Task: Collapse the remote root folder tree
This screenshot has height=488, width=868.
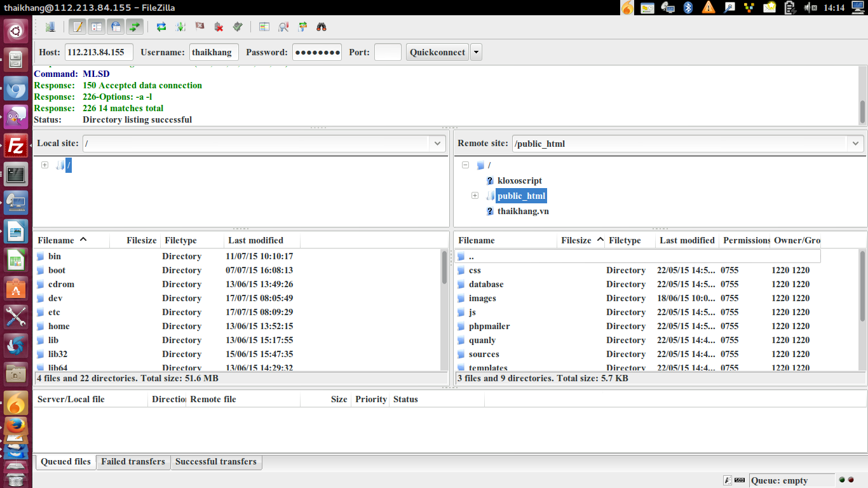Action: pyautogui.click(x=465, y=165)
